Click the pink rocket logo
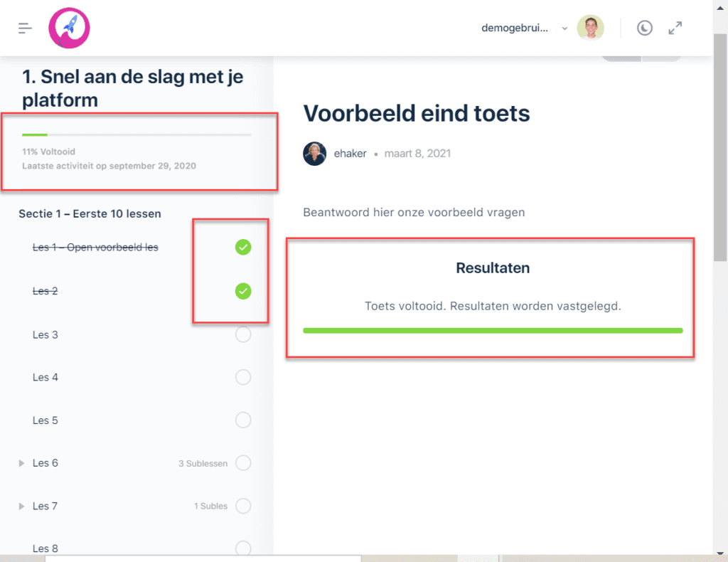 pos(69,28)
